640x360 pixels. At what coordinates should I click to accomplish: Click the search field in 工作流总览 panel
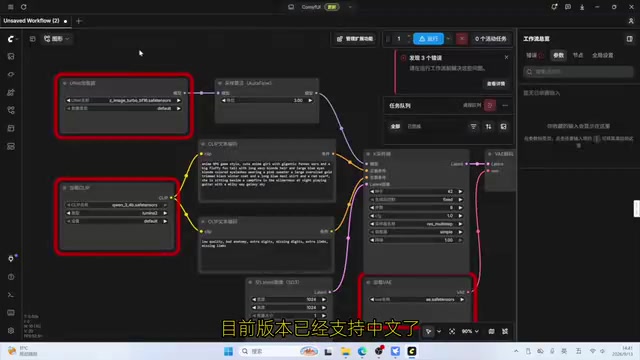578,72
